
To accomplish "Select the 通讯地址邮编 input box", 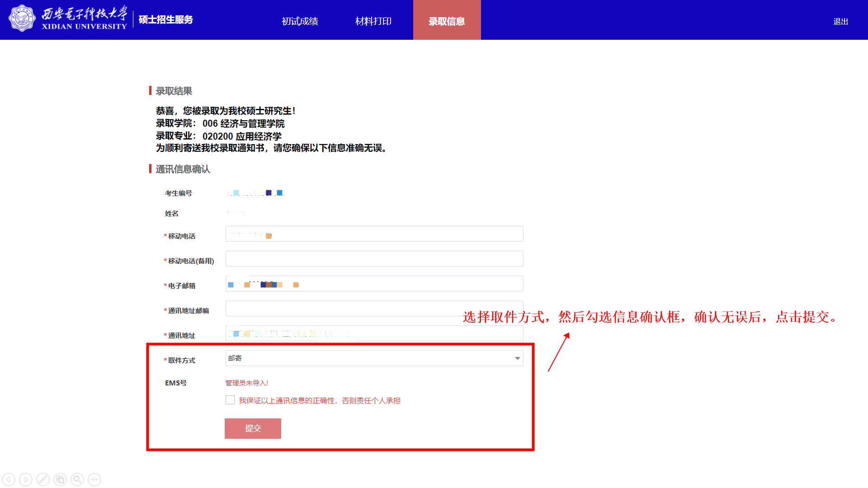I will [x=344, y=308].
